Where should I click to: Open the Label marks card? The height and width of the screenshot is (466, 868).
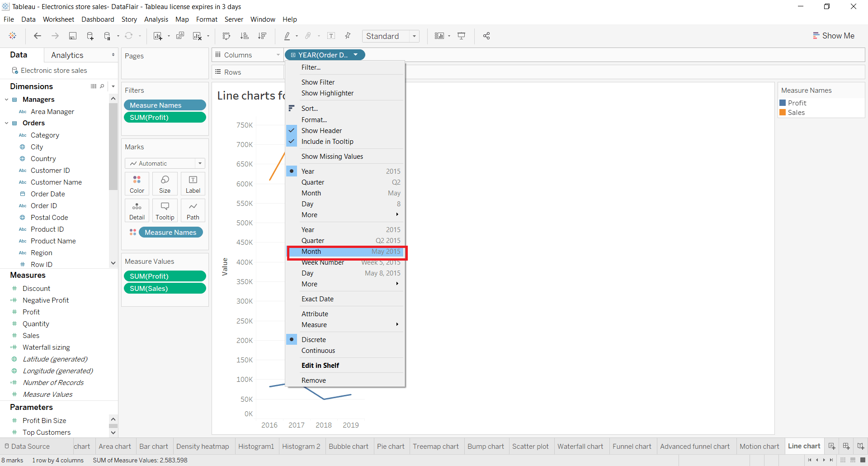tap(193, 184)
